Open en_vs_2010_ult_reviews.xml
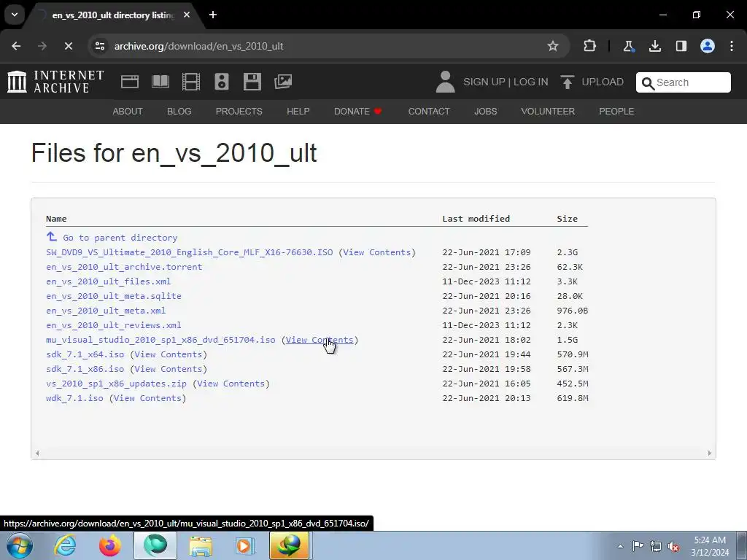 click(x=113, y=325)
